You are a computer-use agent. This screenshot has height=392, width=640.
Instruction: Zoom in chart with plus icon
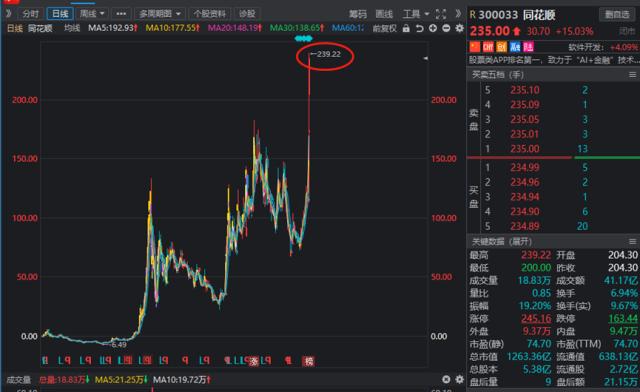pos(433,28)
